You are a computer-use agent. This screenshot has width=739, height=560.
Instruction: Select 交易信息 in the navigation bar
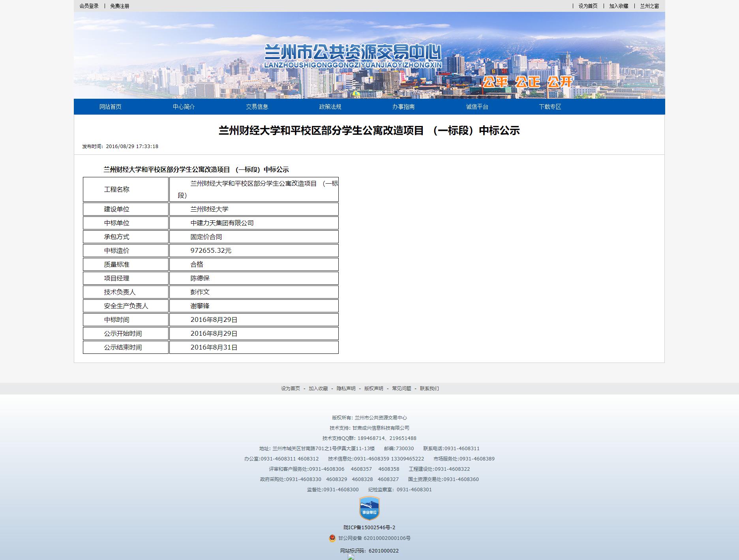(x=257, y=107)
